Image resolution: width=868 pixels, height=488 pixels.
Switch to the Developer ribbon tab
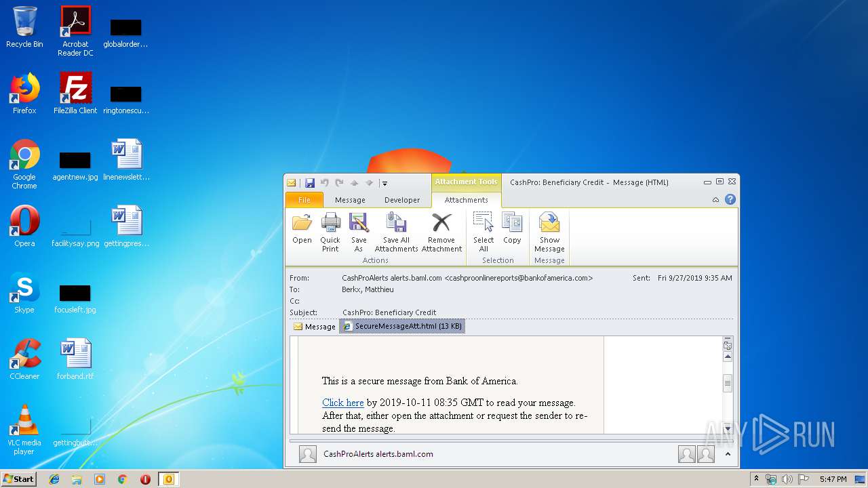(402, 200)
